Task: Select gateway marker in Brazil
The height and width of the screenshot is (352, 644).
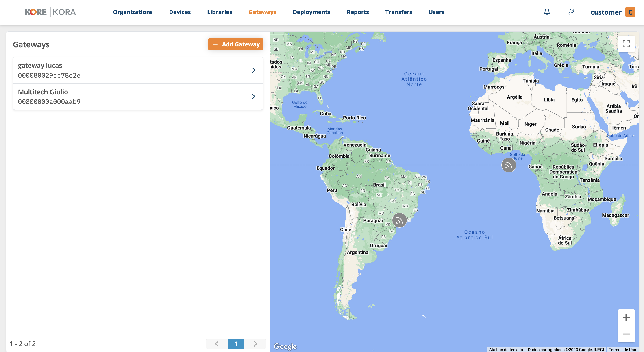Action: click(x=399, y=220)
